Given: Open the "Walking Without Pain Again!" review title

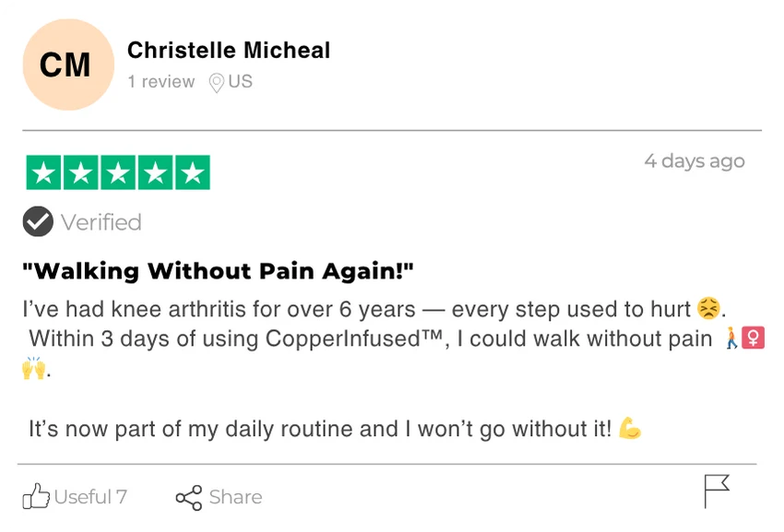Looking at the screenshot, I should pos(218,271).
